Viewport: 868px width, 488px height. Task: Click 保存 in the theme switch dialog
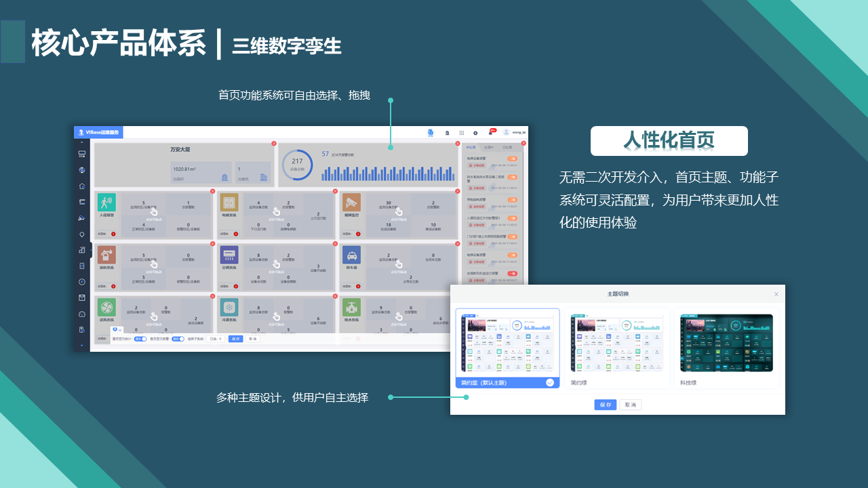(x=605, y=405)
